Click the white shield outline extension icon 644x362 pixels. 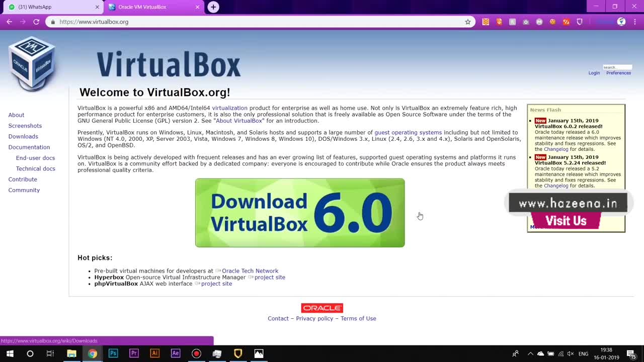point(580,22)
